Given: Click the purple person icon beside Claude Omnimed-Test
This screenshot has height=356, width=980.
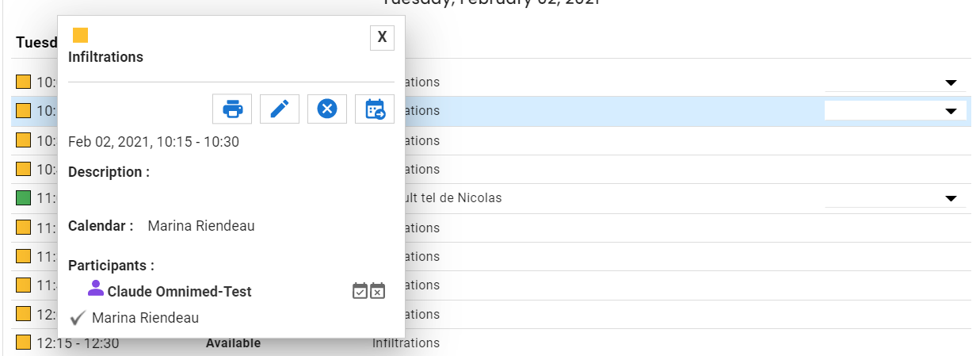Looking at the screenshot, I should [96, 289].
